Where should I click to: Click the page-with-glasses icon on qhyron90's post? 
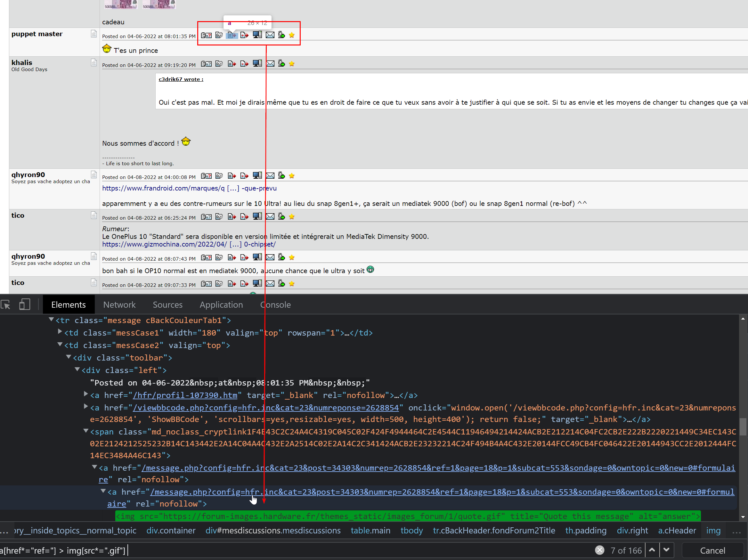[219, 176]
